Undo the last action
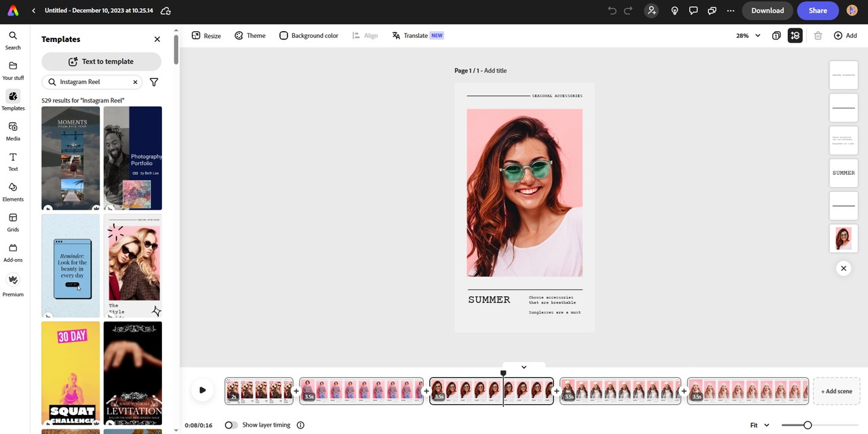Viewport: 868px width, 434px height. pos(612,11)
